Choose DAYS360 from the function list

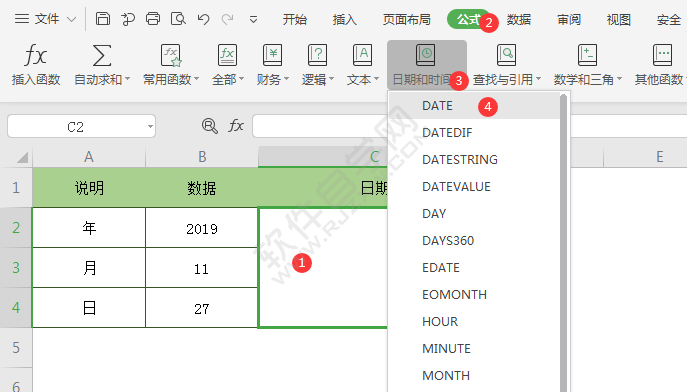click(x=474, y=240)
